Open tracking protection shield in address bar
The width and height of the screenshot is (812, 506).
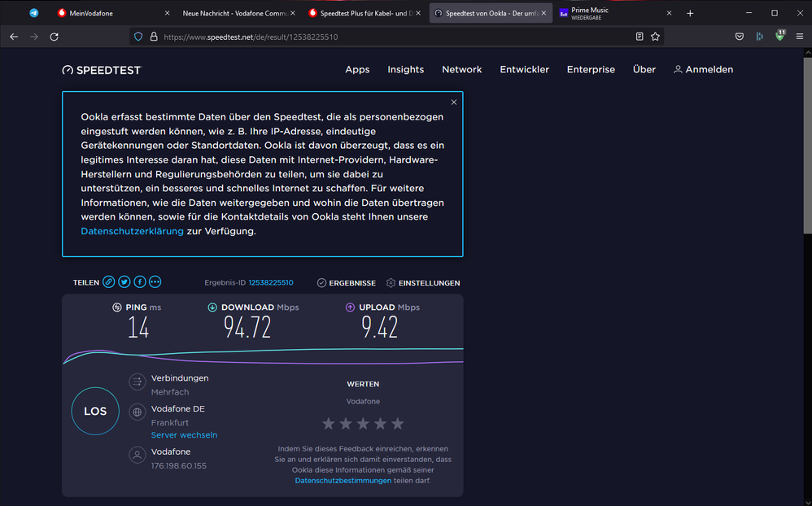pos(138,37)
